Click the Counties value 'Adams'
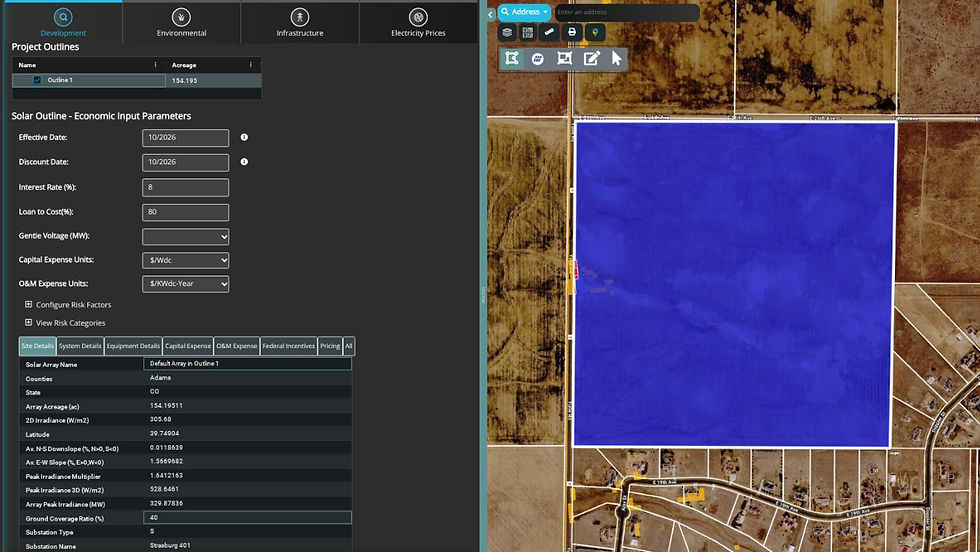 pos(160,378)
